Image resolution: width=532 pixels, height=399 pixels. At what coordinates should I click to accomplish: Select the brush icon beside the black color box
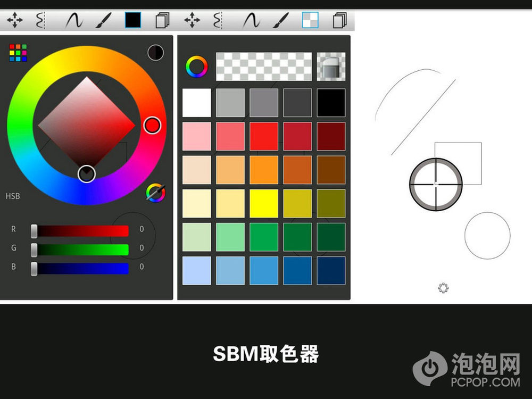103,21
